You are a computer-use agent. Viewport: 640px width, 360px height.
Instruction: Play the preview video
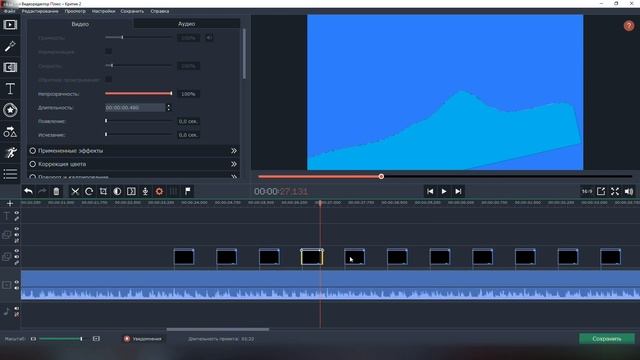(x=444, y=191)
